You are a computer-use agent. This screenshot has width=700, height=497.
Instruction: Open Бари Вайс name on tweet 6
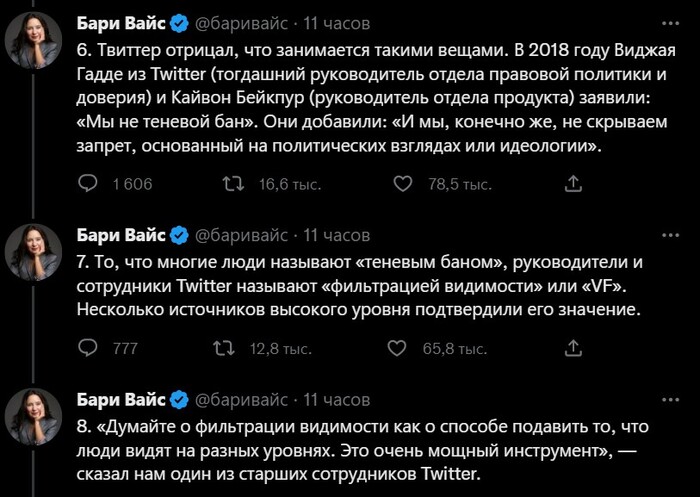[x=120, y=20]
